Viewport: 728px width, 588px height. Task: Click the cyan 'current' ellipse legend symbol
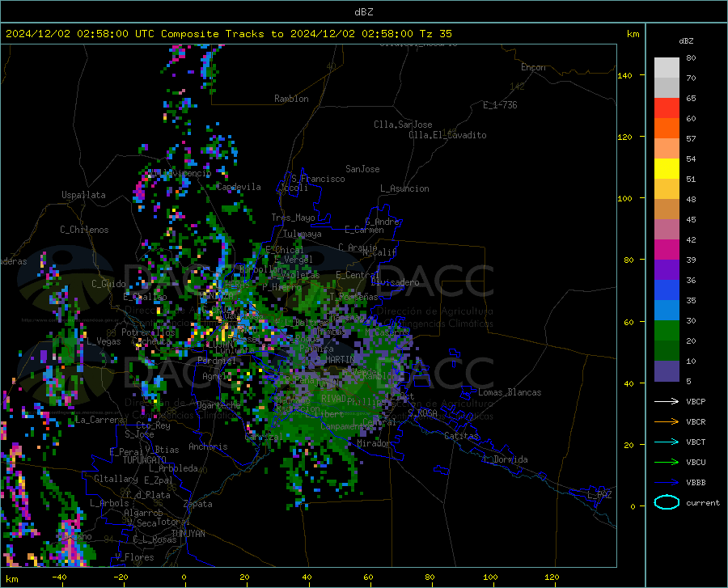point(667,502)
